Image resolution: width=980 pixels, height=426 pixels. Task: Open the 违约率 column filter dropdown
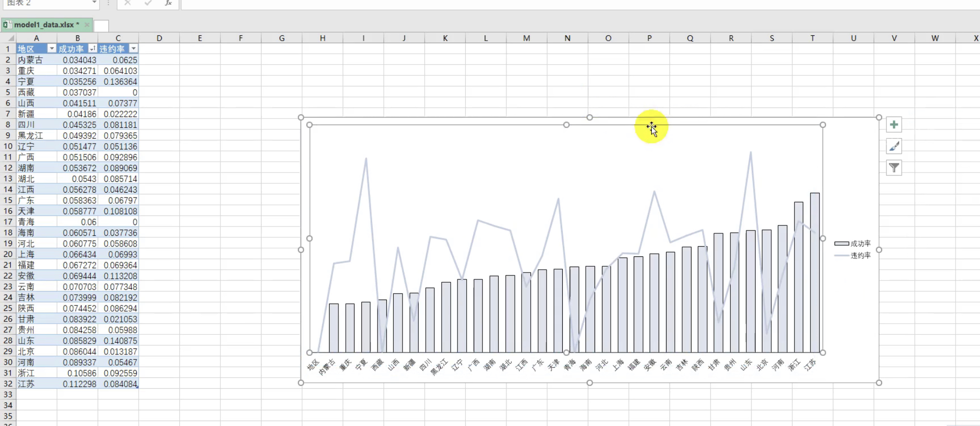(x=133, y=49)
